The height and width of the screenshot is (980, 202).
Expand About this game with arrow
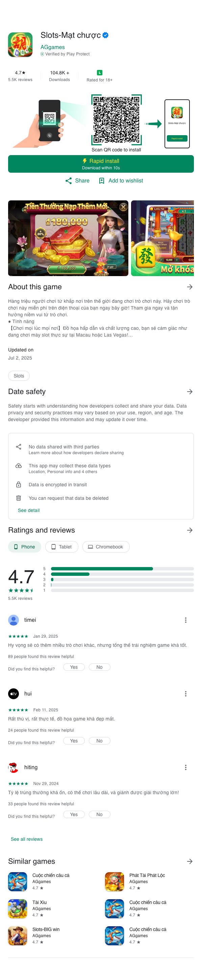[x=190, y=287]
